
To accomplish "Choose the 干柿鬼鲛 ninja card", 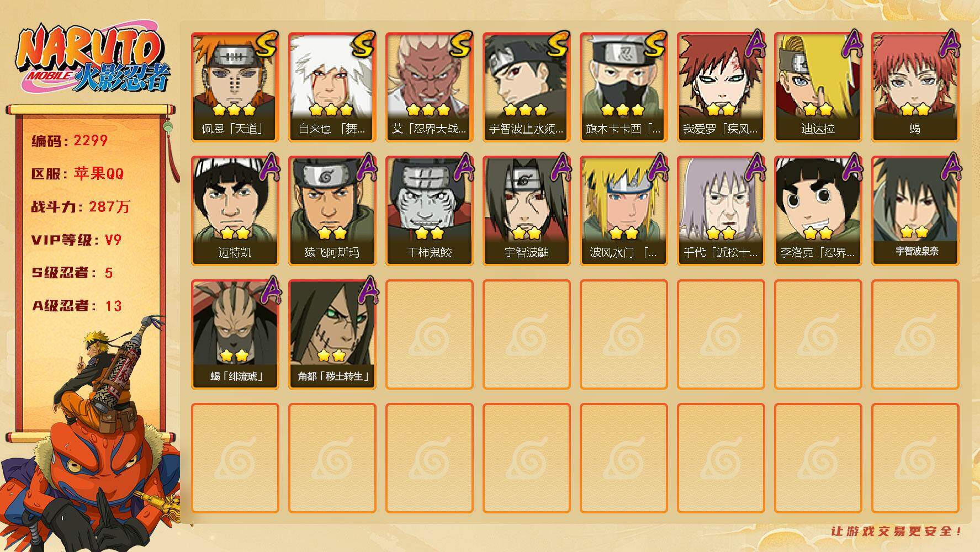I will [x=430, y=211].
